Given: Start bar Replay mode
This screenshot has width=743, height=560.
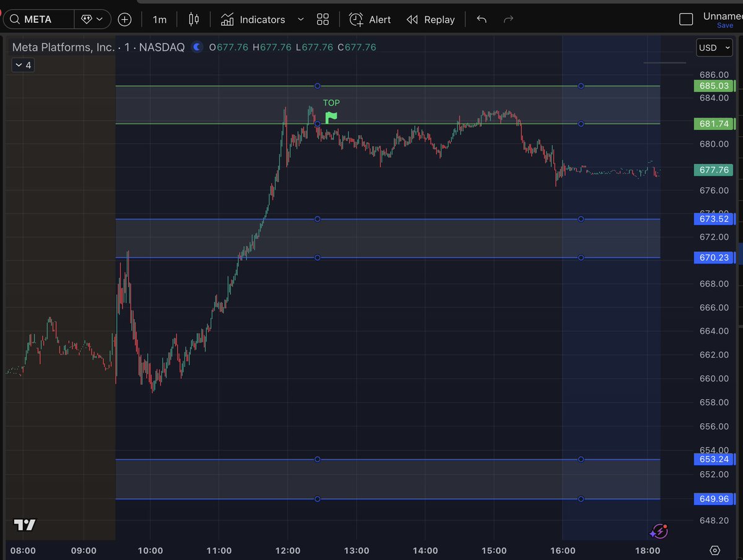Looking at the screenshot, I should [x=430, y=19].
